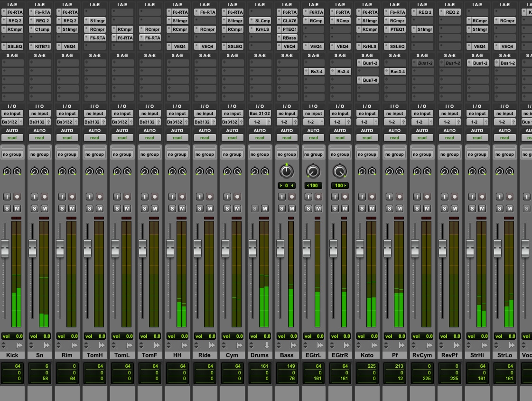Record-enable the HH track
This screenshot has height=401, width=532.
[x=183, y=197]
